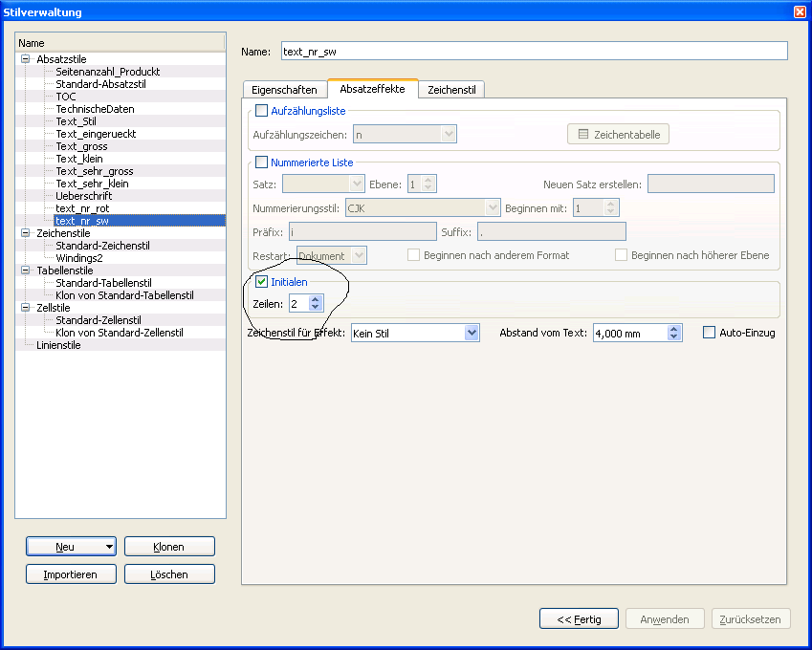Switch to the Eigenschaften tab

284,90
